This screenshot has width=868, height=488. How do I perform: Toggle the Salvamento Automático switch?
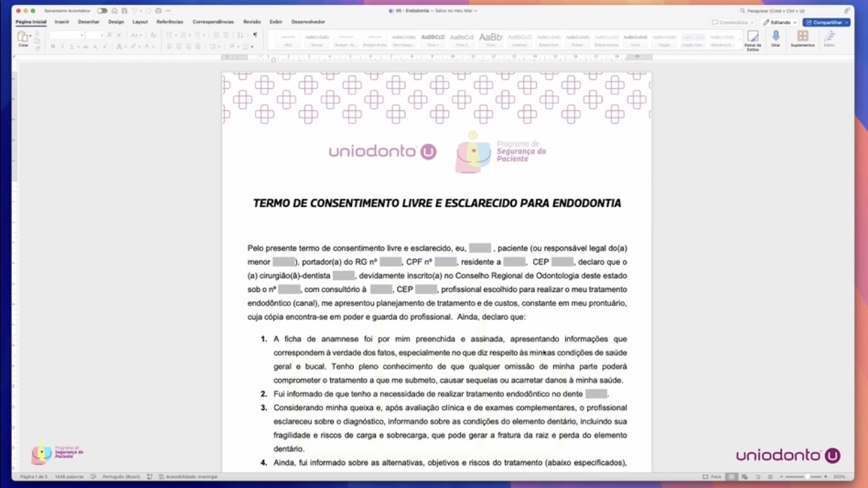tap(103, 11)
